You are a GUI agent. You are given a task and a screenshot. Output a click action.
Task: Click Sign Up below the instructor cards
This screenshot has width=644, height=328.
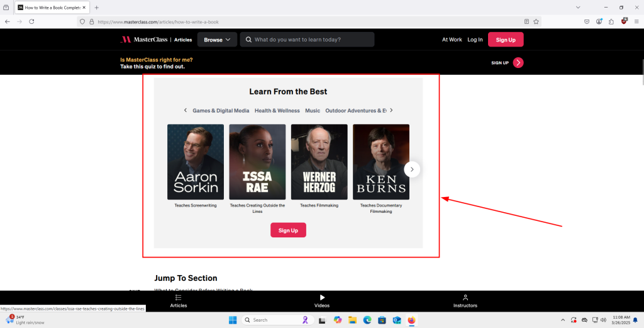[x=288, y=230]
